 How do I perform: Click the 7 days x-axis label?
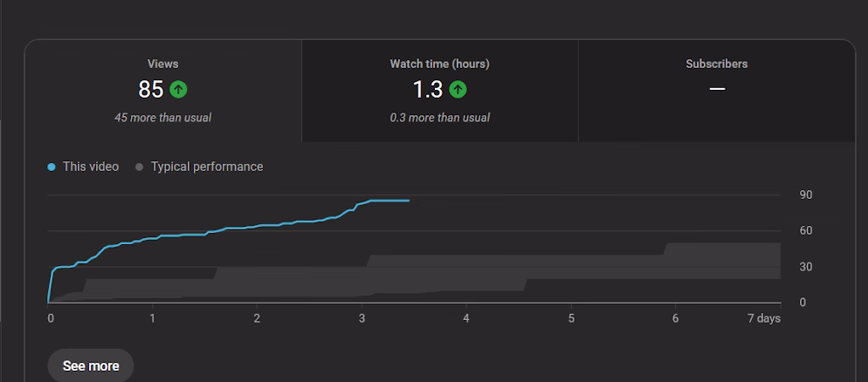coord(763,319)
